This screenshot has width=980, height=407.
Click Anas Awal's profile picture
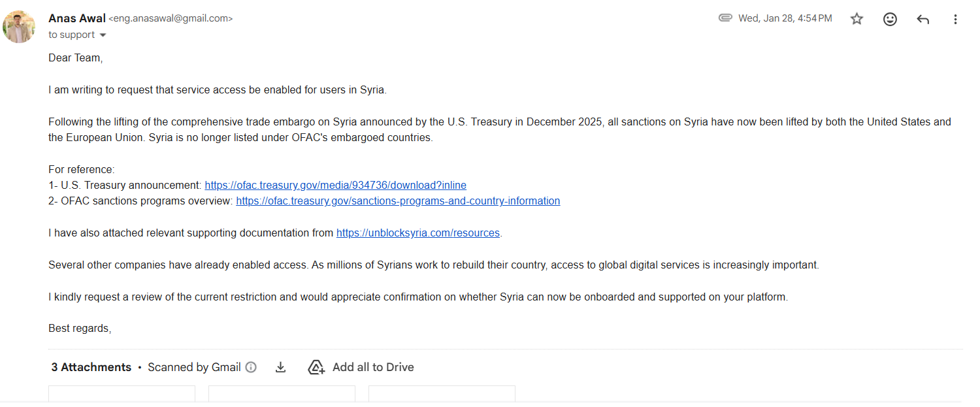point(19,26)
